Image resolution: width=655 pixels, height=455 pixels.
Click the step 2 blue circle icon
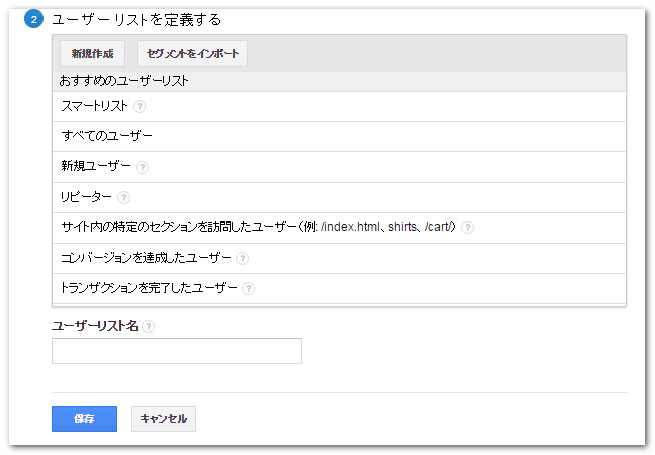33,20
